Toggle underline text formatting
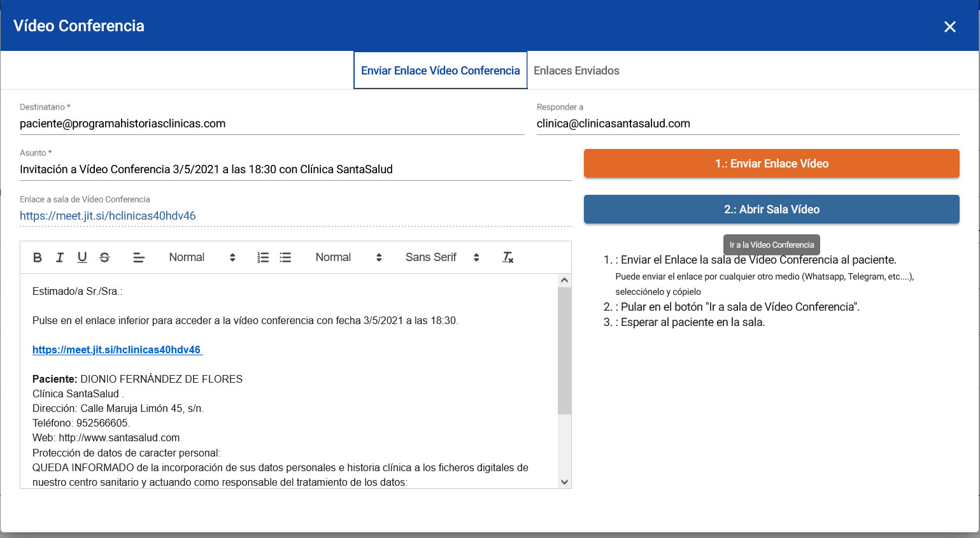980x538 pixels. [x=82, y=257]
